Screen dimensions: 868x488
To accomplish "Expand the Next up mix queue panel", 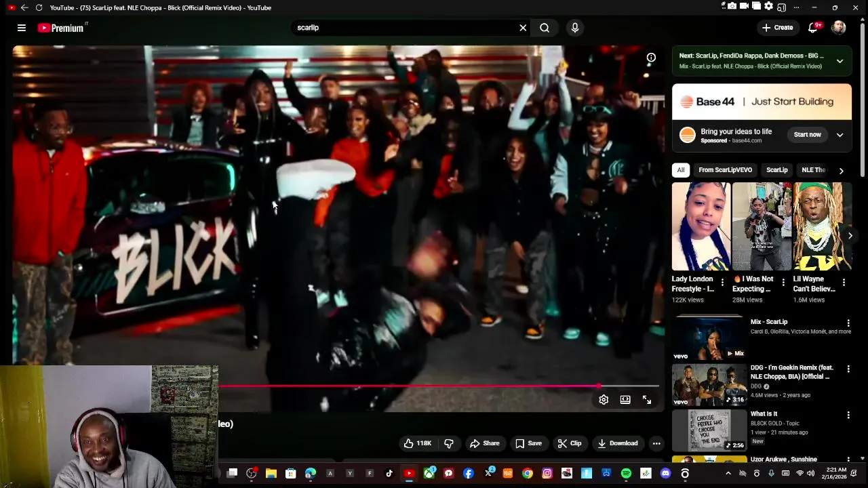I will click(840, 61).
